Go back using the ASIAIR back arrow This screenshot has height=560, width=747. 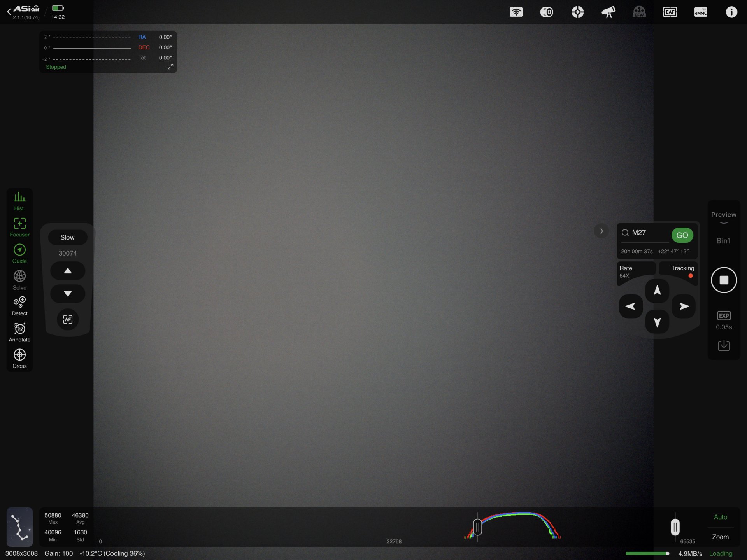click(9, 12)
